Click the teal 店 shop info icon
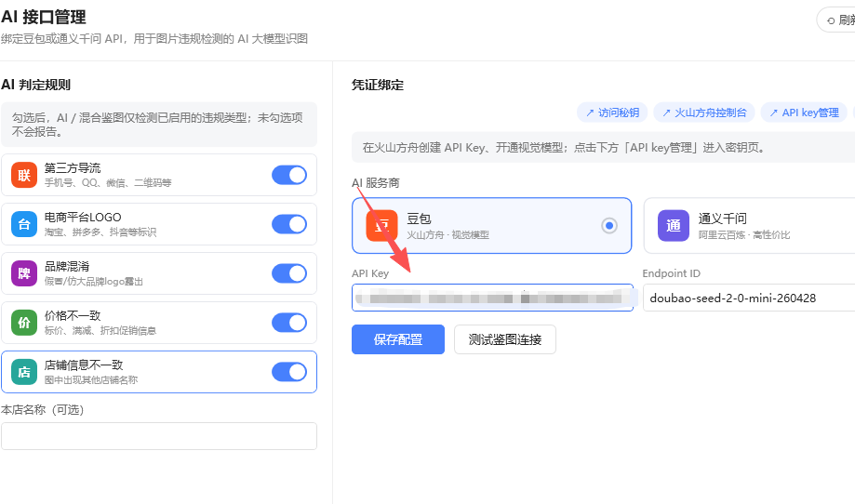The height and width of the screenshot is (504, 855). 24,372
